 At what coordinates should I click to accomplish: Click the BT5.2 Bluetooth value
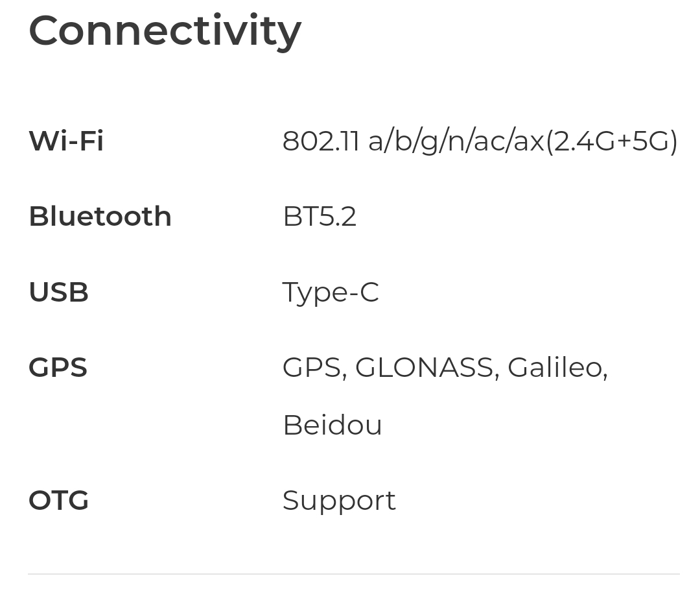pyautogui.click(x=320, y=217)
